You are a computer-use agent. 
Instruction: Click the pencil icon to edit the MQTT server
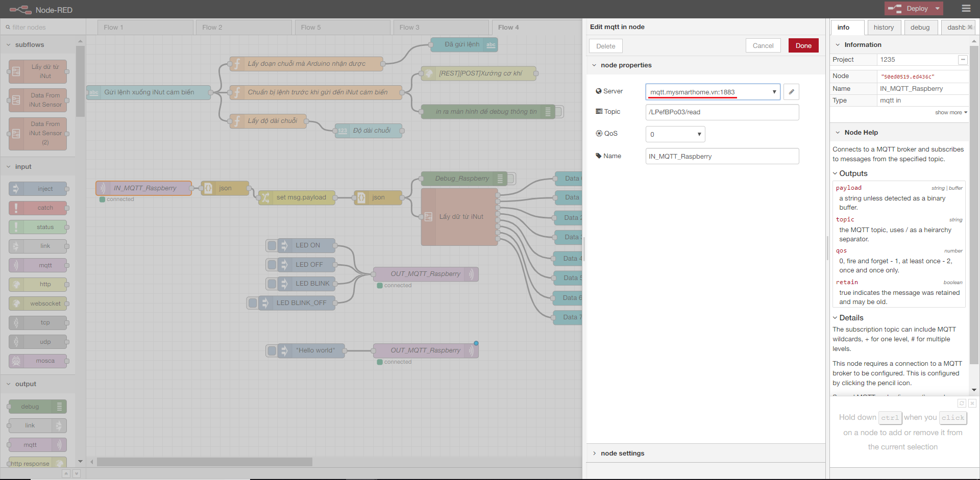coord(791,92)
